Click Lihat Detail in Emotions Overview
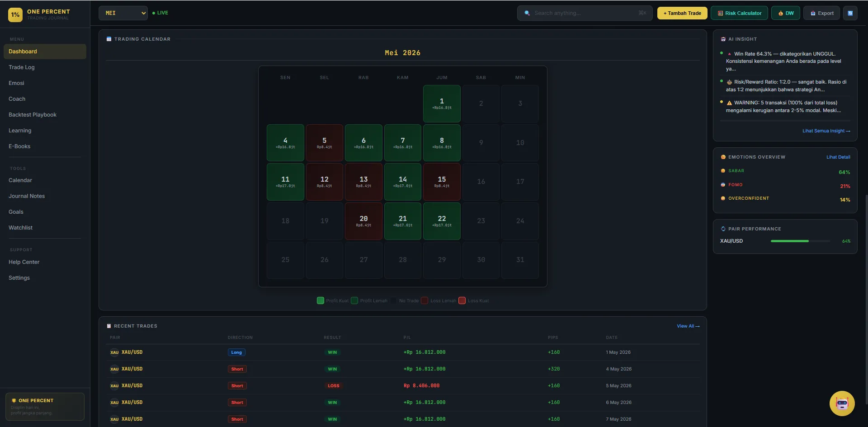Screen dimensions: 868x427 pos(838,157)
